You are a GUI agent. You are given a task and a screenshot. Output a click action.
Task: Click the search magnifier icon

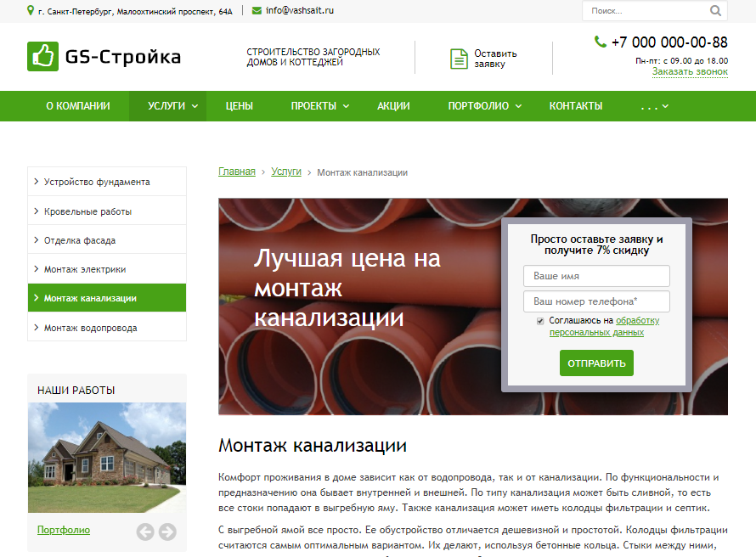(715, 11)
